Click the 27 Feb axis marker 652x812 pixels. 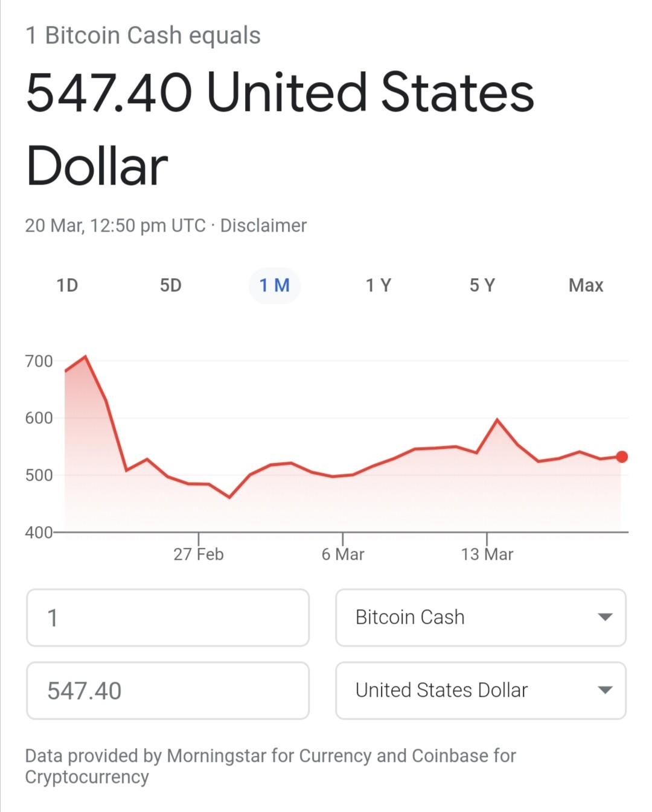point(199,554)
